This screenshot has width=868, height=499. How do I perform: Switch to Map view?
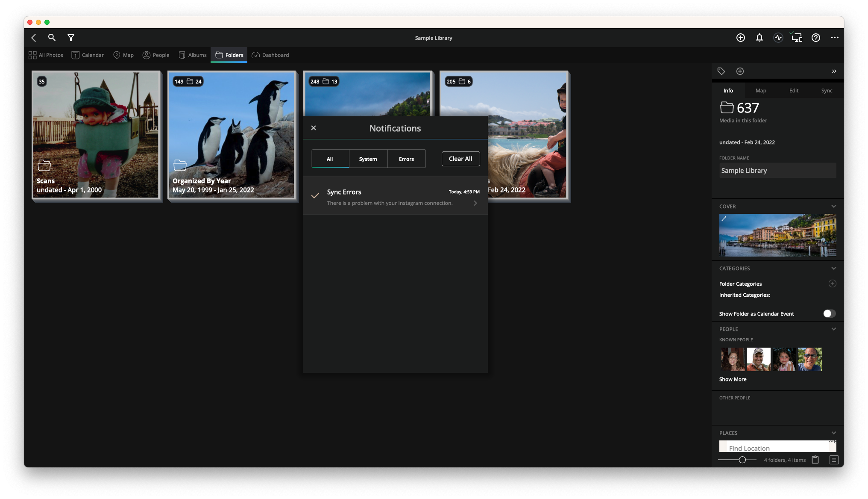pos(123,55)
